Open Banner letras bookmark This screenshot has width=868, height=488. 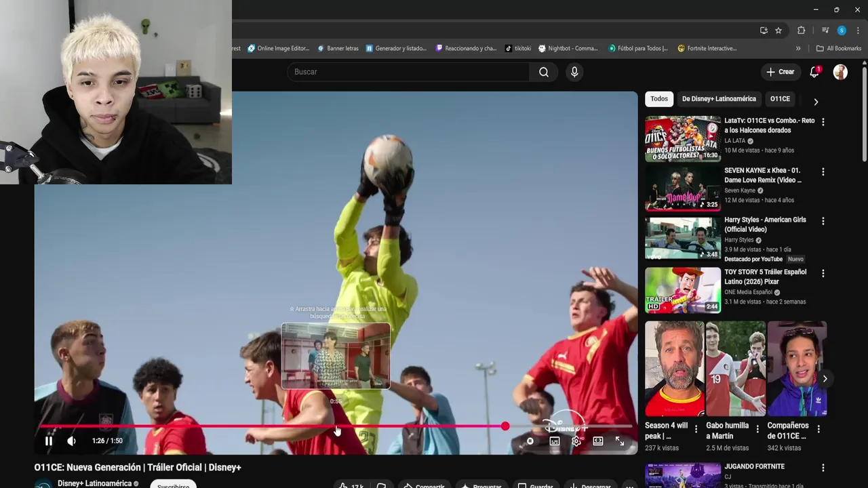coord(338,48)
